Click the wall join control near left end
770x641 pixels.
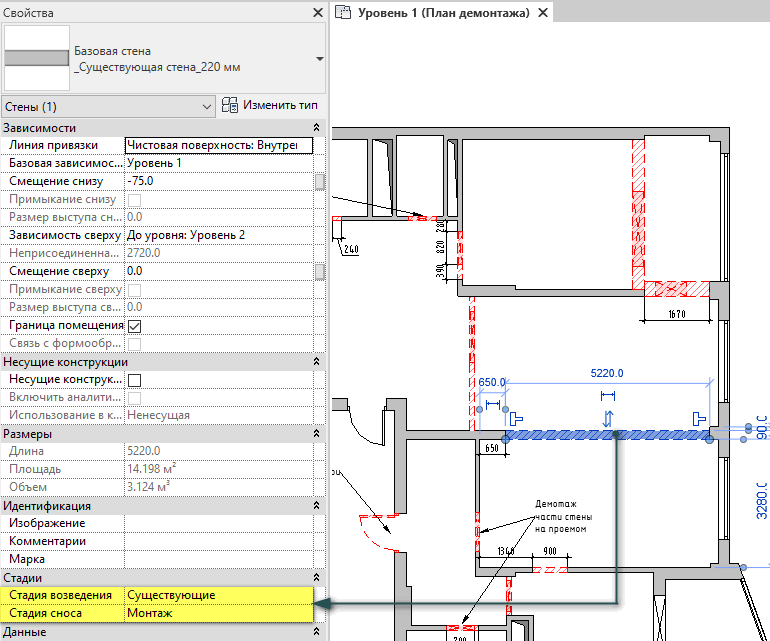[x=516, y=419]
